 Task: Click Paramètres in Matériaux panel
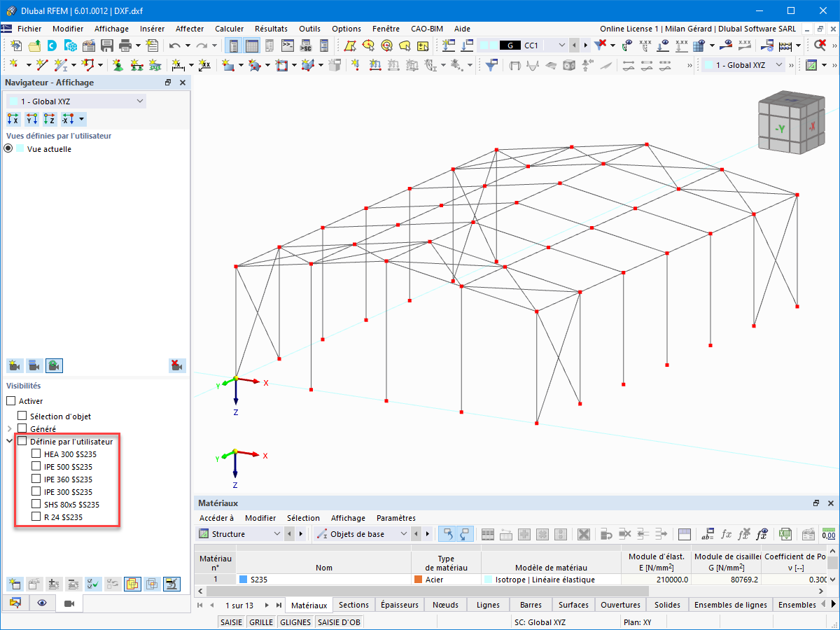point(396,518)
